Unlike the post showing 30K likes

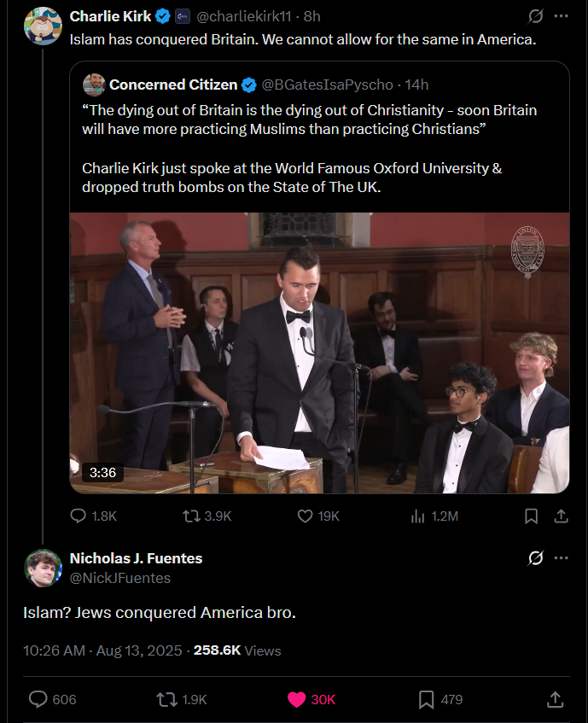296,699
